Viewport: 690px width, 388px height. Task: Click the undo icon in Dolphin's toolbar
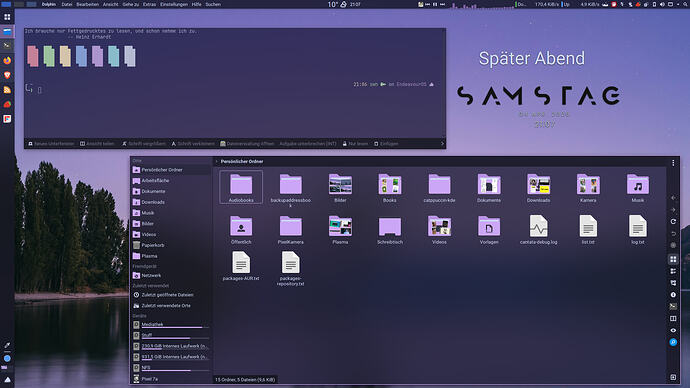tap(673, 234)
